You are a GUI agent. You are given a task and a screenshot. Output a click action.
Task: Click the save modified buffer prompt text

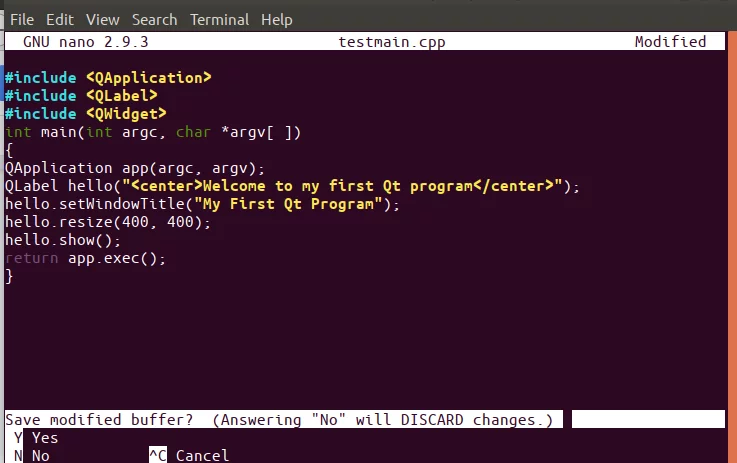[279, 419]
